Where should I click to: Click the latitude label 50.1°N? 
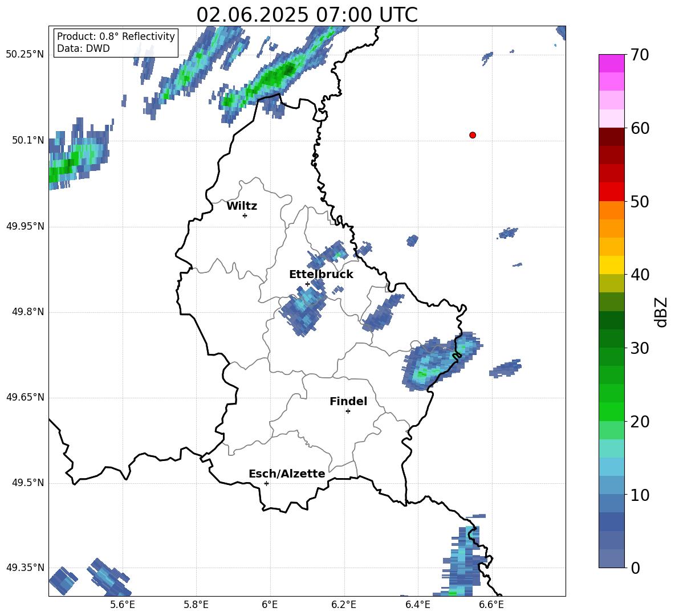pos(28,140)
